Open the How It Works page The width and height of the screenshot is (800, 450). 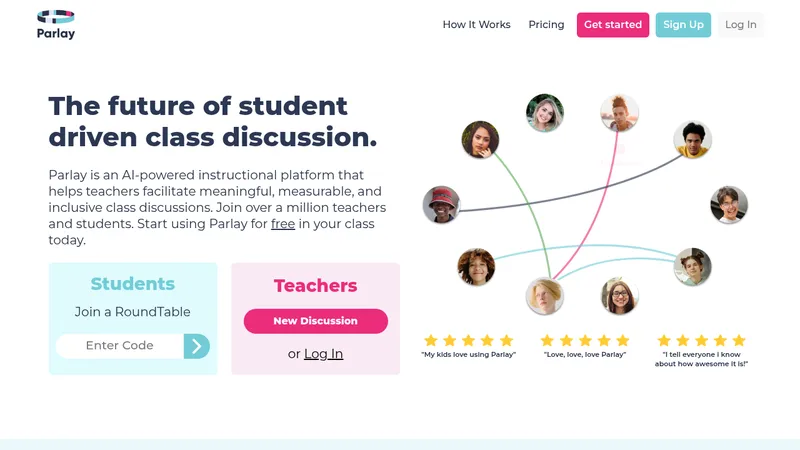click(477, 24)
